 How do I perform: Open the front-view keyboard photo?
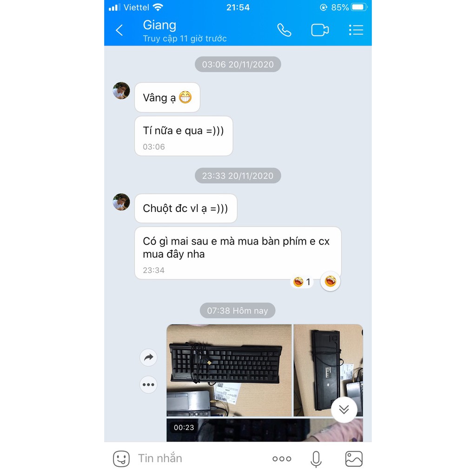tap(229, 370)
